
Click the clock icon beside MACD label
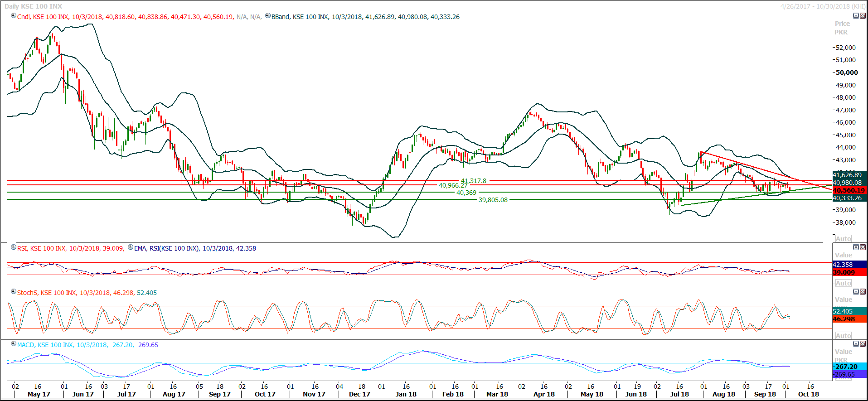14,344
